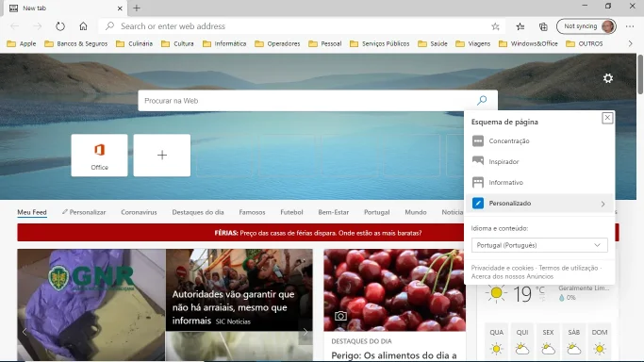Open the Culinária bookmarks folder
644x362 pixels.
(x=134, y=43)
